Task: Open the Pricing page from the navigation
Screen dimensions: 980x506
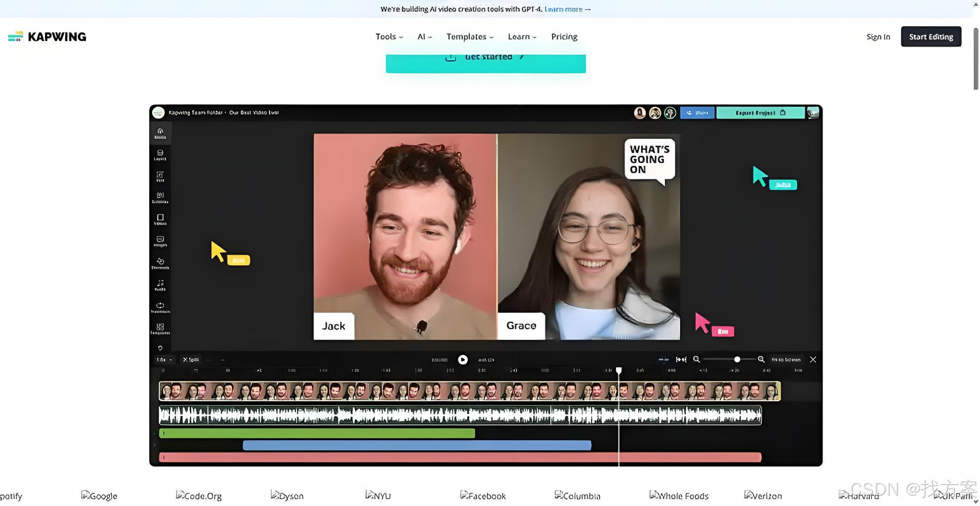Action: point(564,37)
